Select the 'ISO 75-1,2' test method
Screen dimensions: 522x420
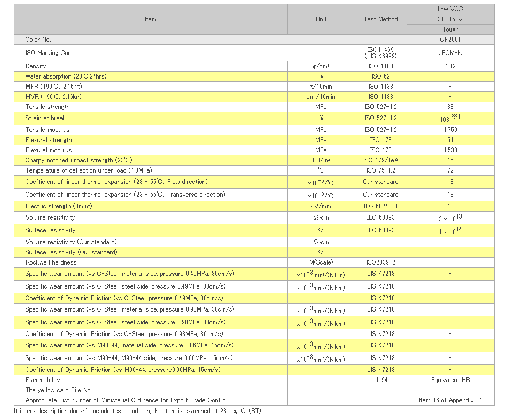[381, 170]
